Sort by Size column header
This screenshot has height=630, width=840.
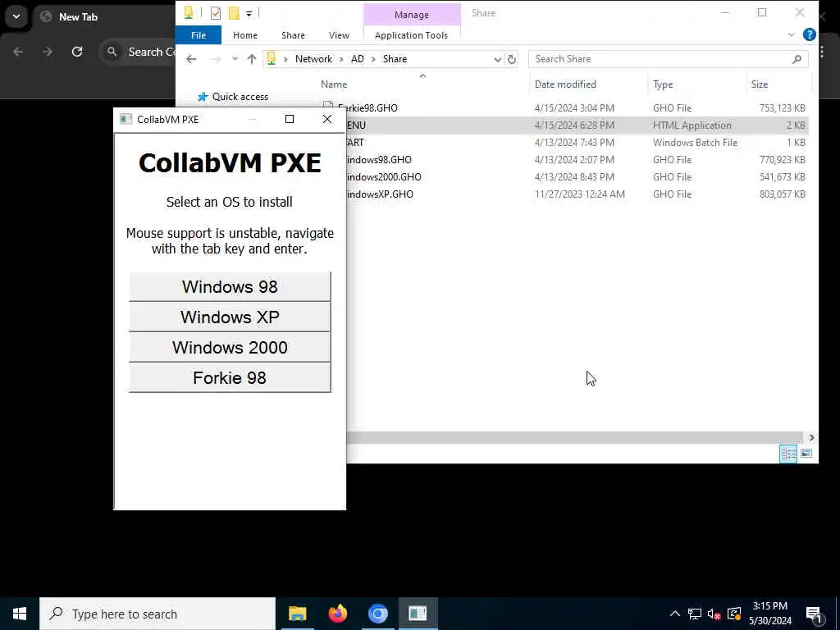click(759, 84)
